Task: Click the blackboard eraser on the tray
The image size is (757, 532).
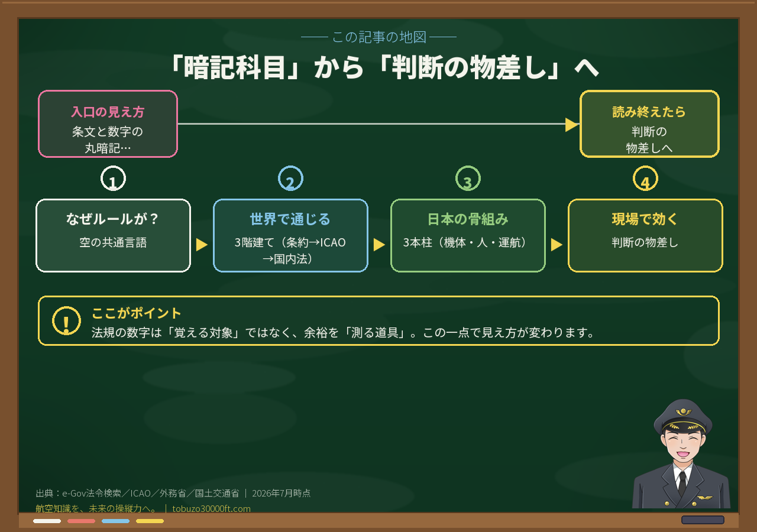Action: click(703, 520)
